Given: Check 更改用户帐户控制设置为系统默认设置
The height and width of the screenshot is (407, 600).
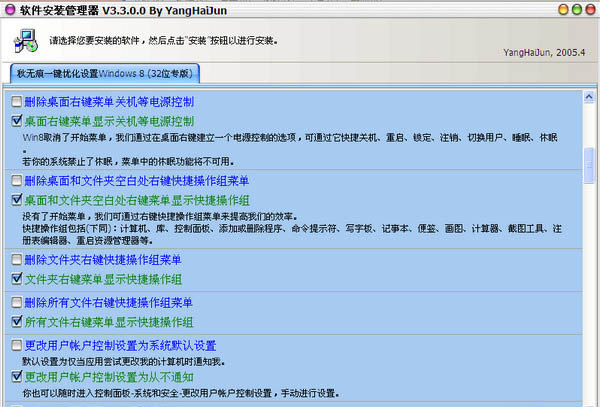Looking at the screenshot, I should coord(16,345).
